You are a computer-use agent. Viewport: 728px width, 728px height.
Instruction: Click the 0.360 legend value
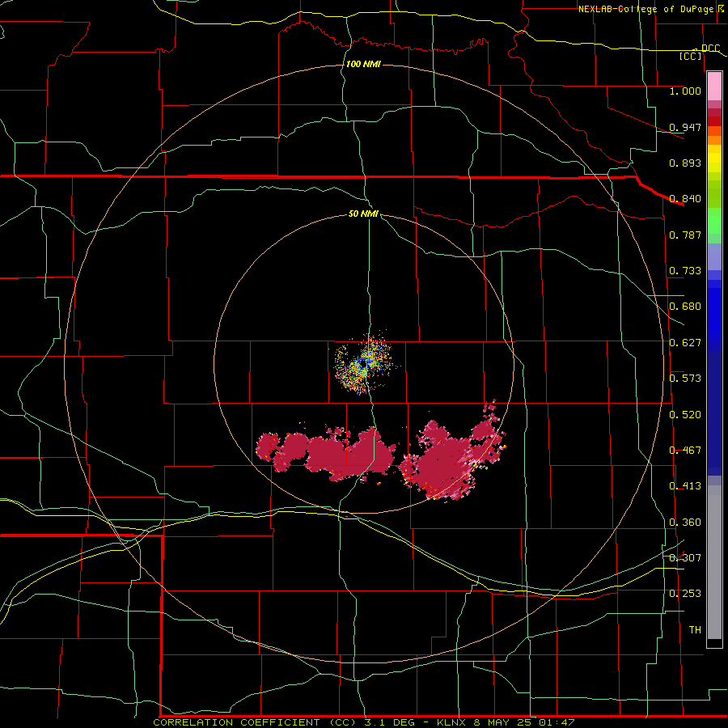click(685, 523)
